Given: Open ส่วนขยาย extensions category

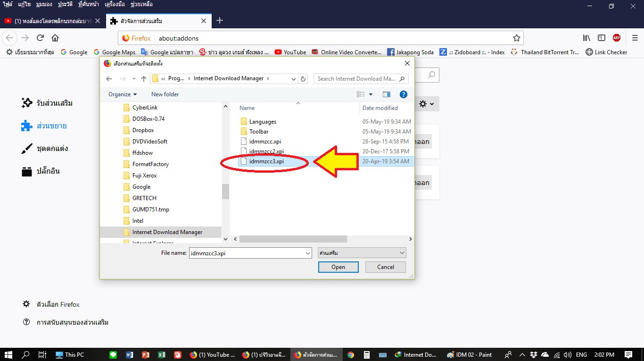Looking at the screenshot, I should tap(44, 126).
